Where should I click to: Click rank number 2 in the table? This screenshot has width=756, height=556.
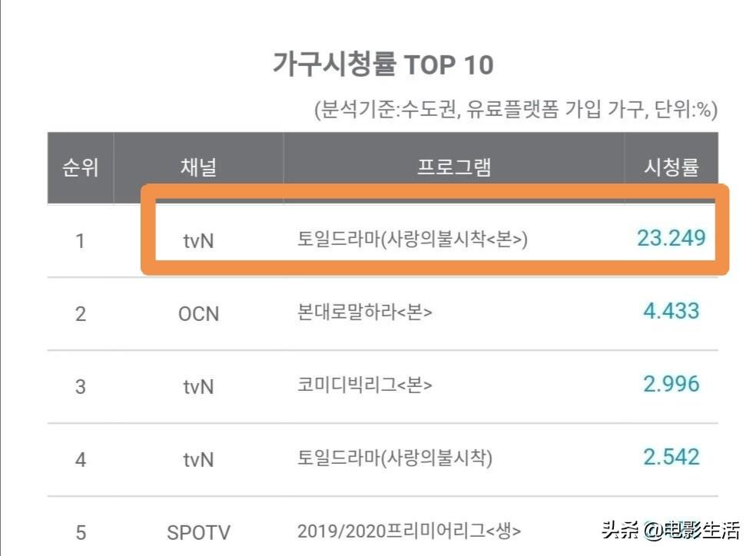81,313
